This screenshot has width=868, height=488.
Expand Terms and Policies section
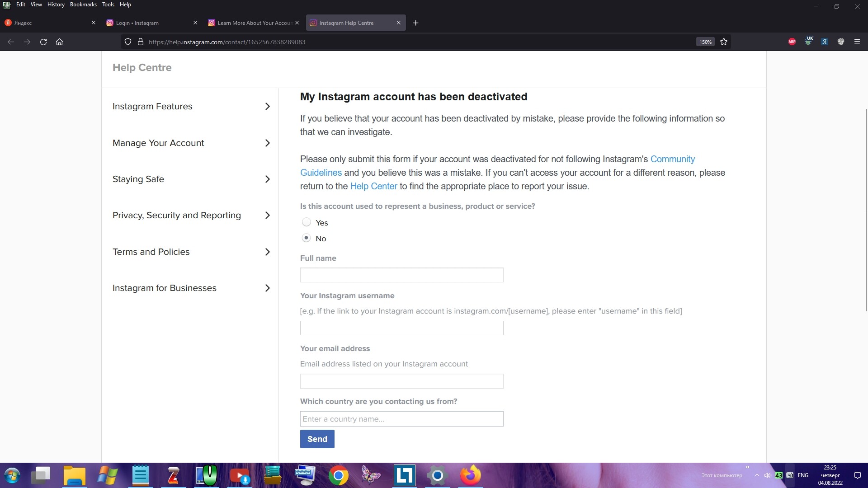pos(191,252)
